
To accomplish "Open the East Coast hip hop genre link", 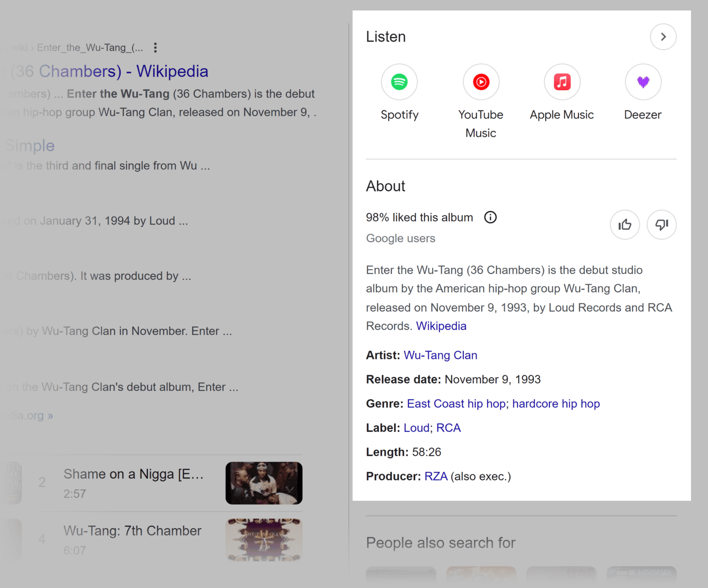I will coord(456,404).
